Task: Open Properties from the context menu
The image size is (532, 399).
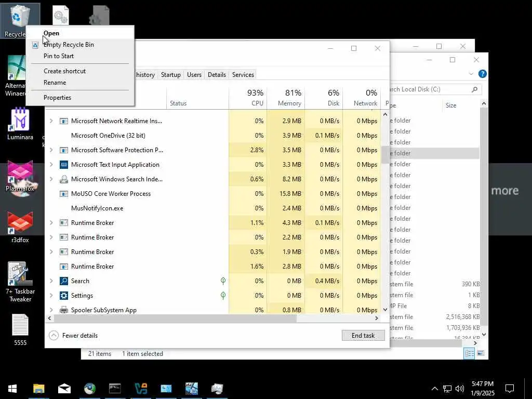Action: [x=80, y=97]
